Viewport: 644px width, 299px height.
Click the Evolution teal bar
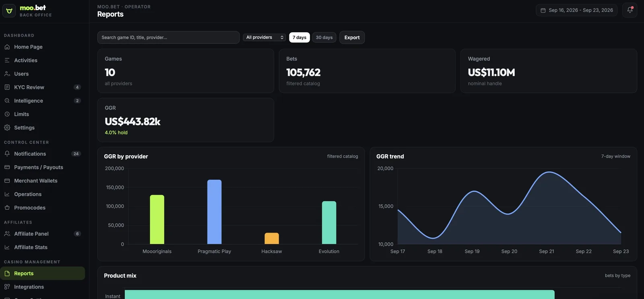point(329,223)
